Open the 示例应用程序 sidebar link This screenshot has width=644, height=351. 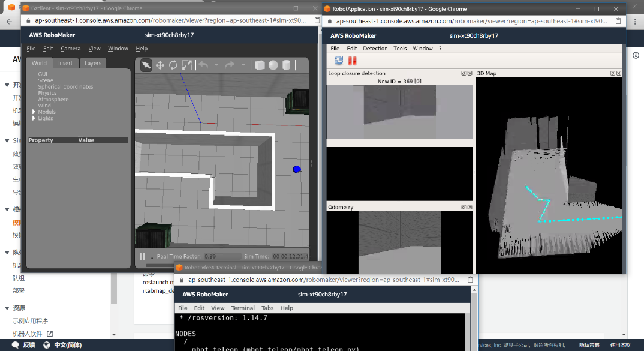[31, 321]
